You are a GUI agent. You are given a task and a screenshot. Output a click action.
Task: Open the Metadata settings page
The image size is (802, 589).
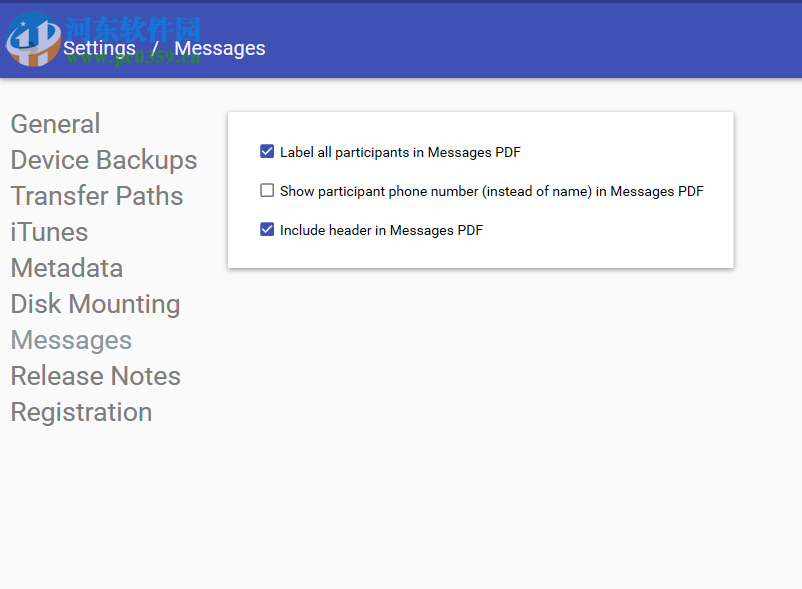coord(67,268)
